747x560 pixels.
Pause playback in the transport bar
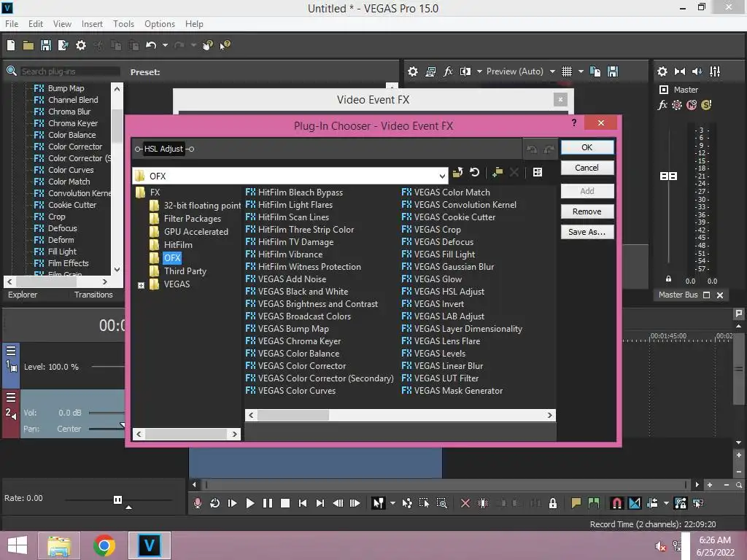coord(267,503)
